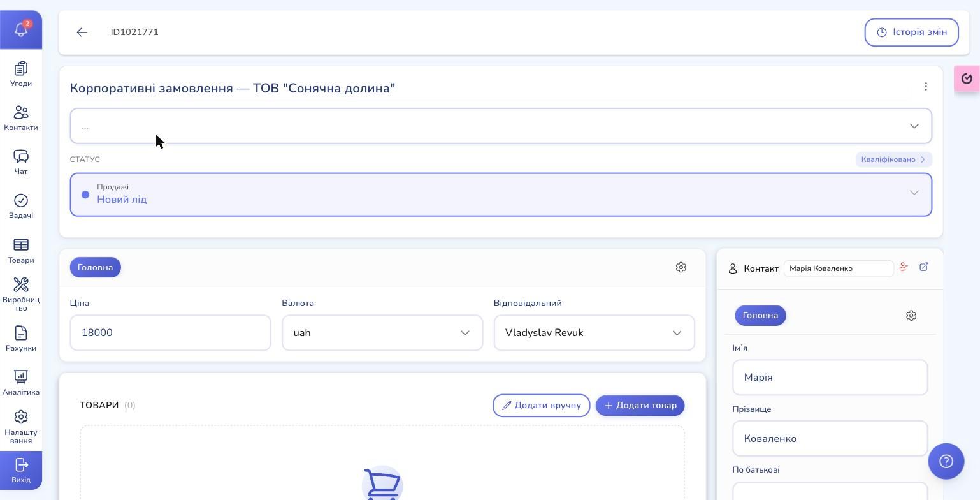980x500 pixels.
Task: Open Рахунки section in sidebar
Action: (x=21, y=339)
